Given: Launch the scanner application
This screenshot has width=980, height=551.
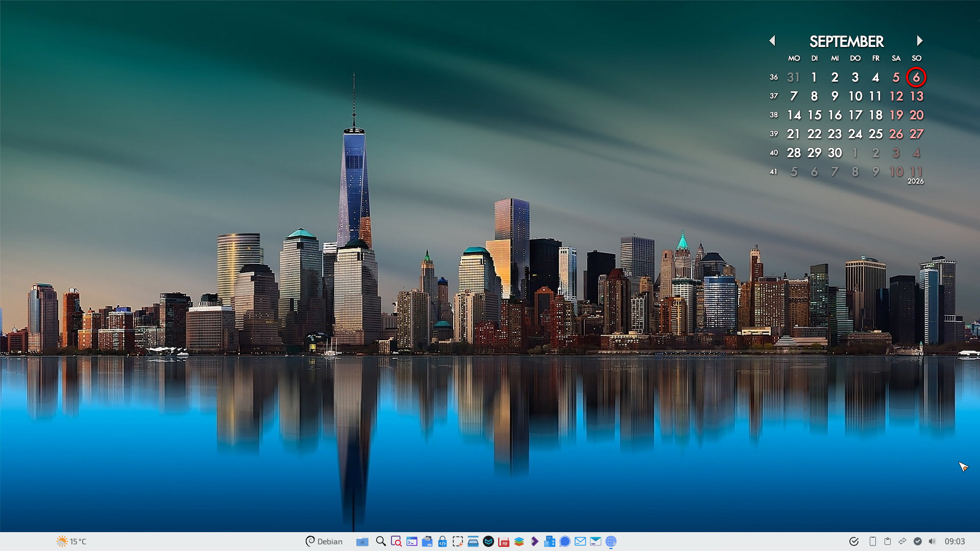Looking at the screenshot, I should tap(473, 541).
